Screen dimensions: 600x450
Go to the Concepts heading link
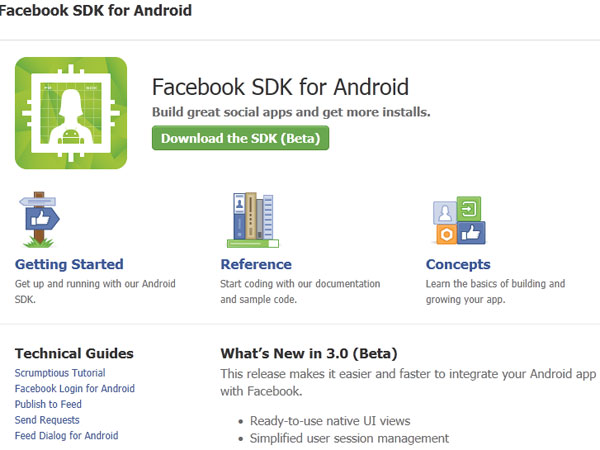click(458, 265)
